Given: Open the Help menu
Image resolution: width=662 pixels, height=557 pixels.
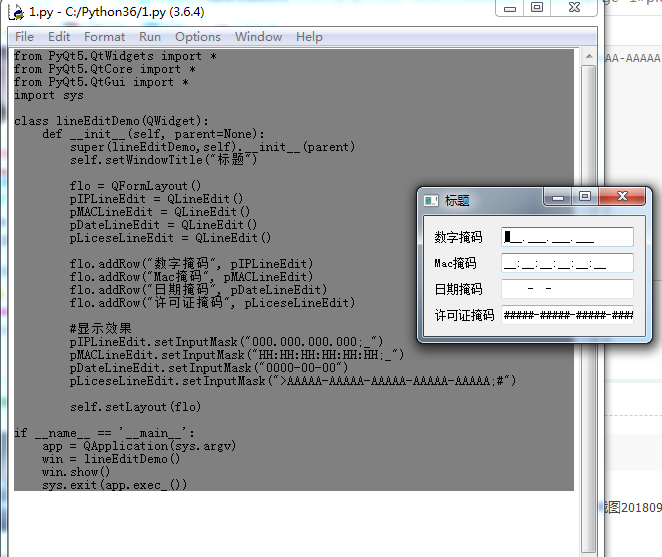Looking at the screenshot, I should 309,37.
